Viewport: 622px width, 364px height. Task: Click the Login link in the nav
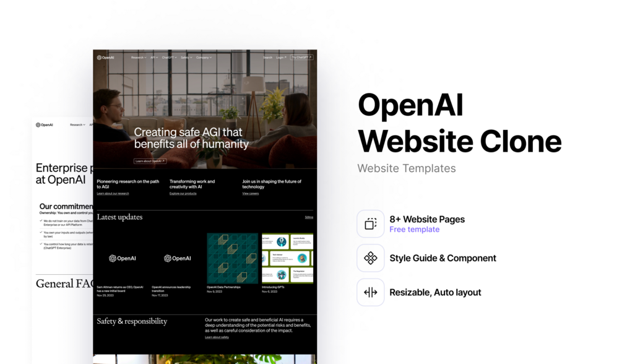[x=281, y=58]
